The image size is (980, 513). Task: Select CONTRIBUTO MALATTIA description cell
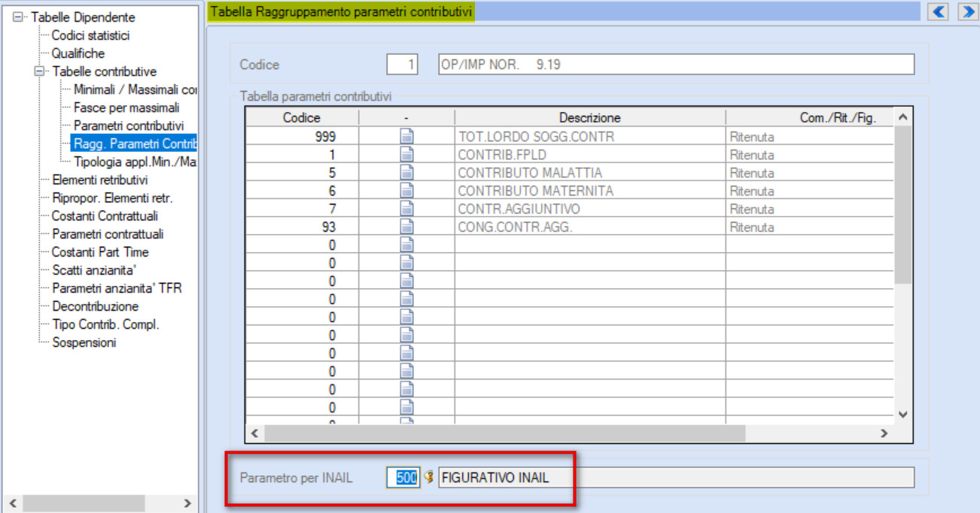pos(590,173)
